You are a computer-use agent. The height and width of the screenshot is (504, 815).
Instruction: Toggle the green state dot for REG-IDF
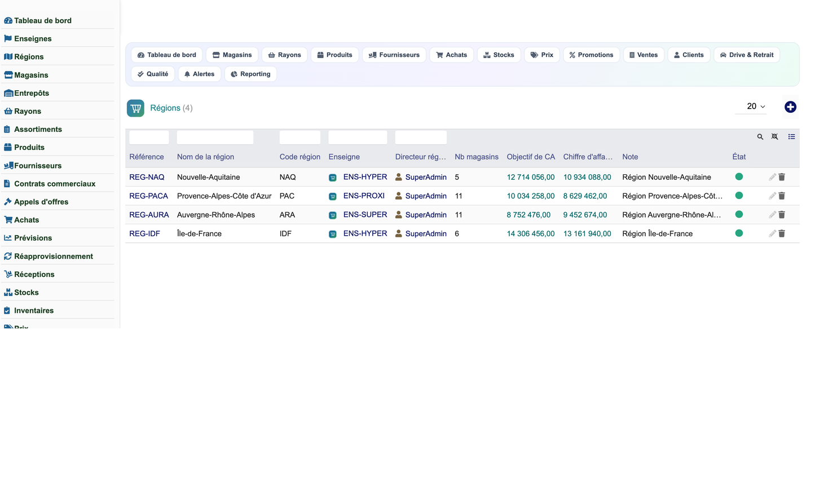[x=739, y=233]
